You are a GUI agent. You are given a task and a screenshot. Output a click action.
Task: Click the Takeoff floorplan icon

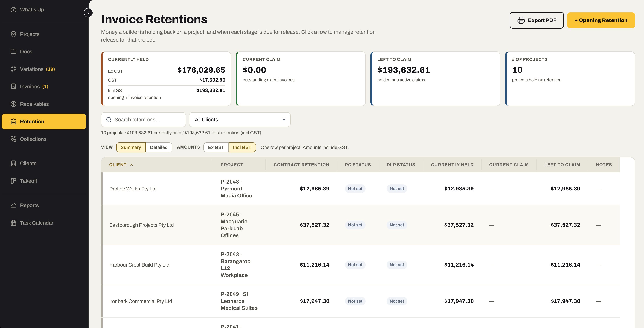click(14, 181)
